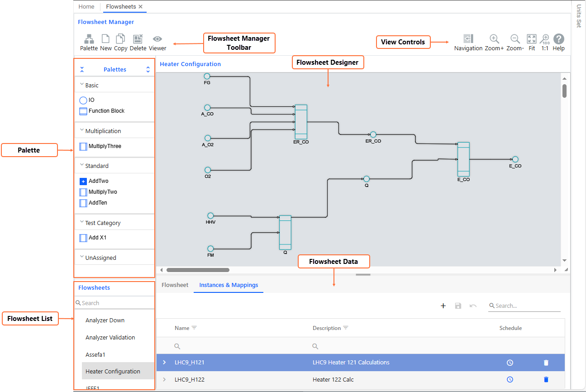Delete the selected flowsheet
The image size is (586, 392).
[x=138, y=43]
